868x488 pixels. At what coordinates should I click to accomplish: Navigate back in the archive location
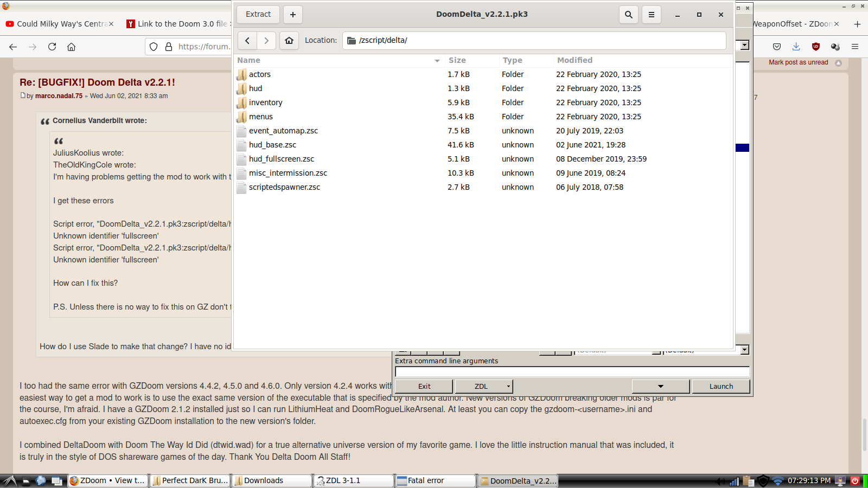pos(247,40)
